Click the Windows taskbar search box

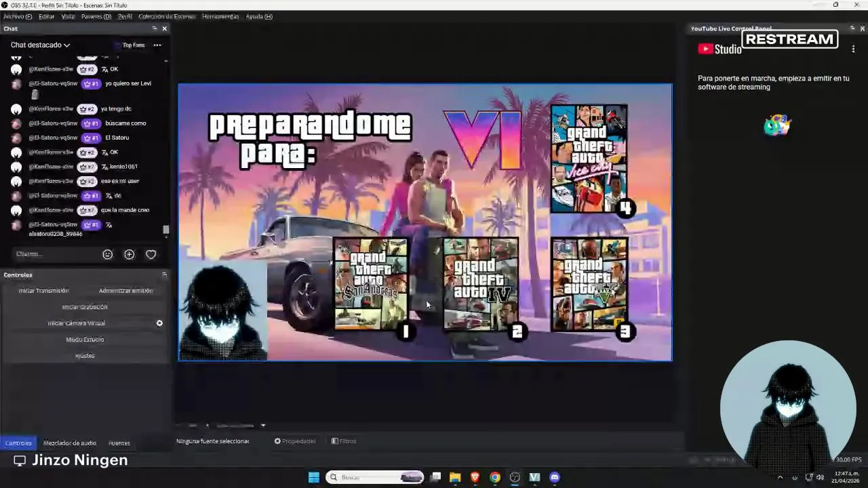[x=374, y=477]
